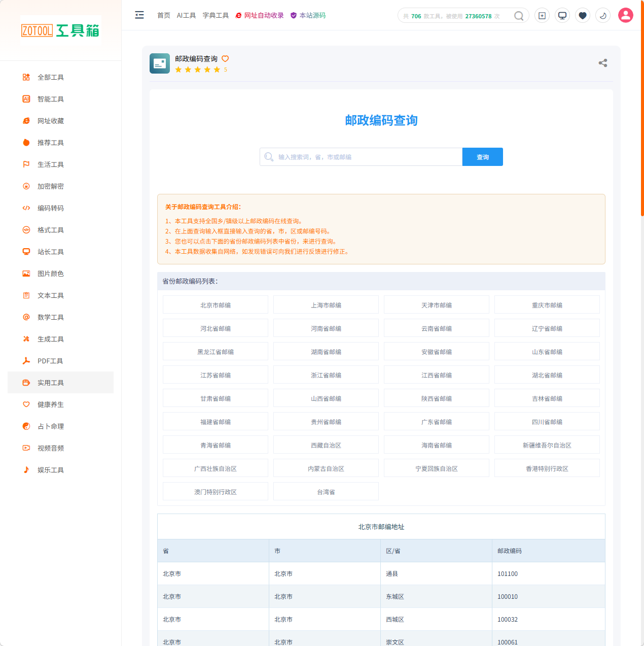
Task: Open the search magnifier icon in top bar
Action: [x=518, y=15]
